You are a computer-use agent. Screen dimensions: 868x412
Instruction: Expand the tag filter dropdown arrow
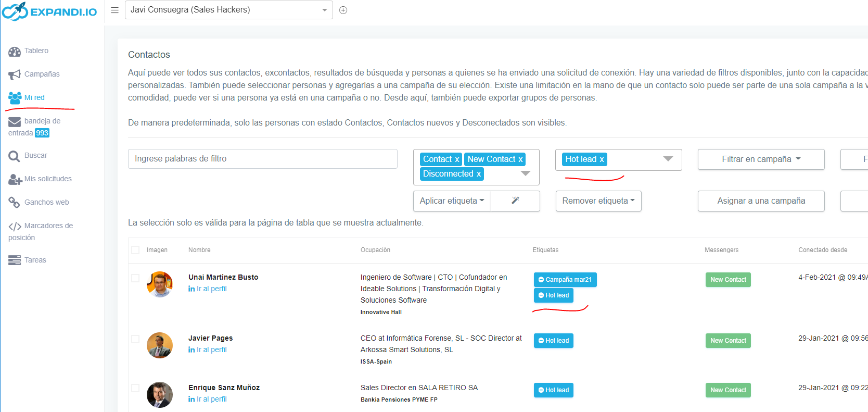[x=668, y=159]
